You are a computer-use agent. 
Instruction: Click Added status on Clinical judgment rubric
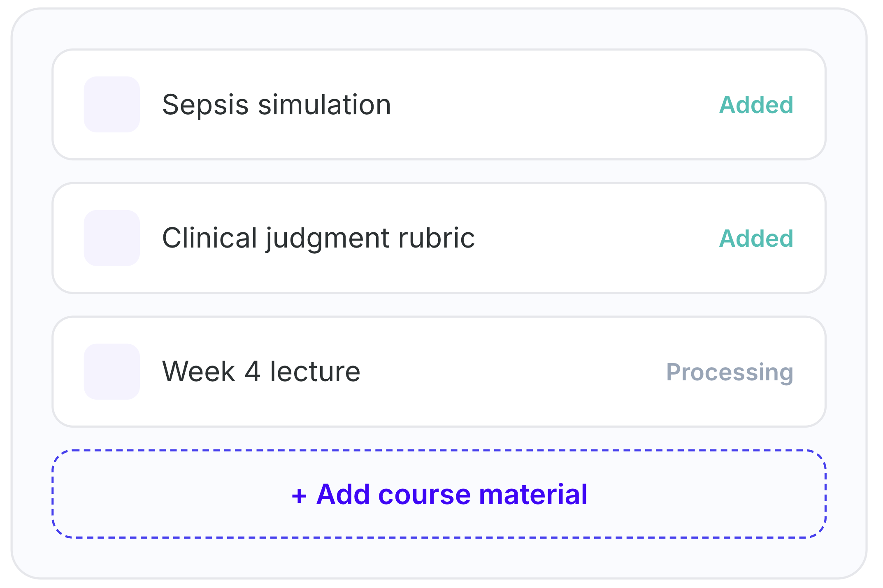(756, 238)
